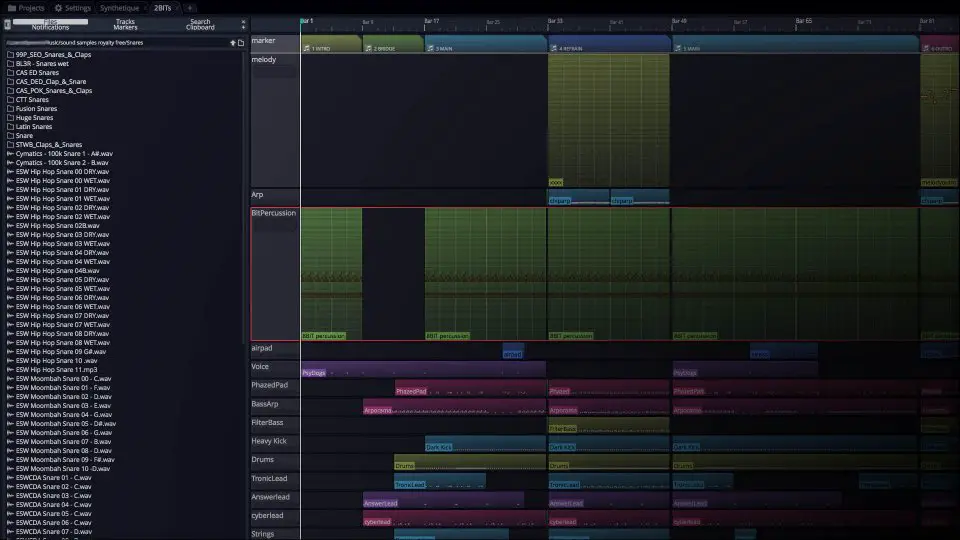960x540 pixels.
Task: Select the Heavy Kick track header
Action: coord(274,443)
